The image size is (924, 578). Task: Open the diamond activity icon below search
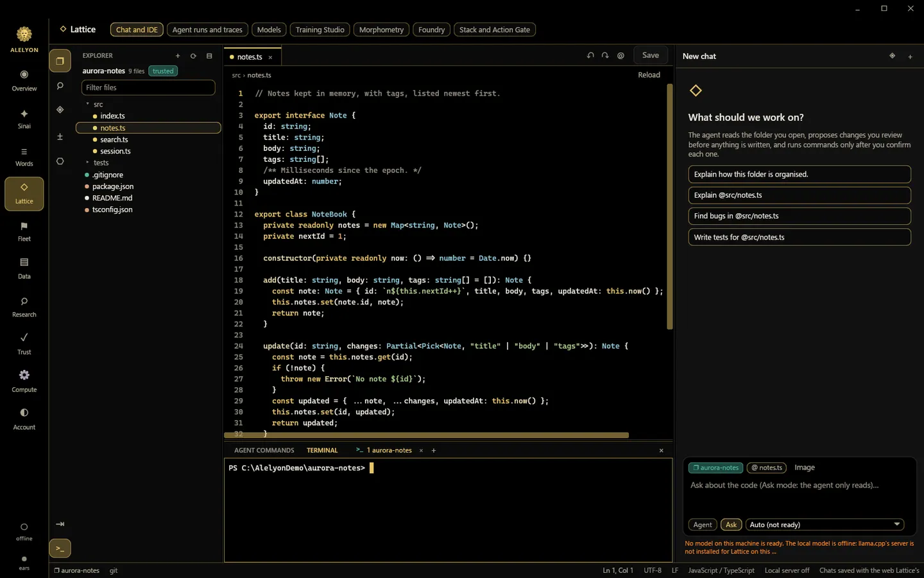60,110
